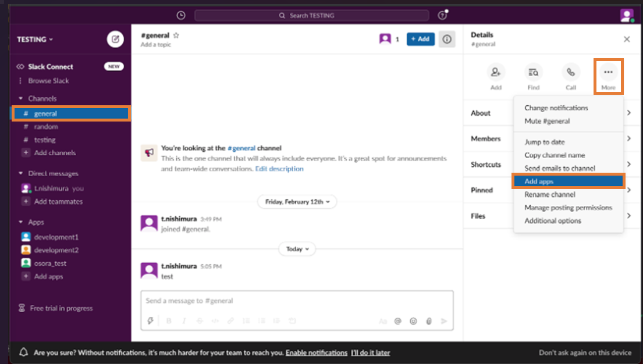Open channel details info icon
This screenshot has height=364, width=643.
(447, 39)
